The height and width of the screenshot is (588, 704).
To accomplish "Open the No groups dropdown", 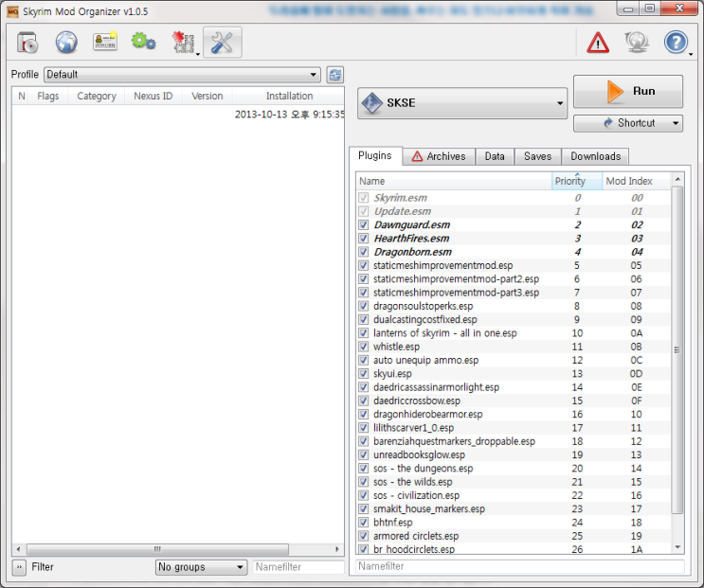I will point(201,567).
